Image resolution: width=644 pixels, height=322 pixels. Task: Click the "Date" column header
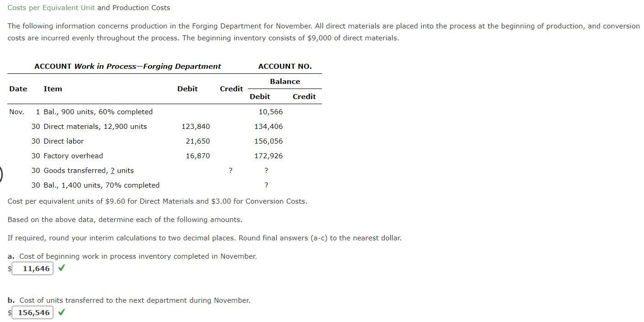18,89
